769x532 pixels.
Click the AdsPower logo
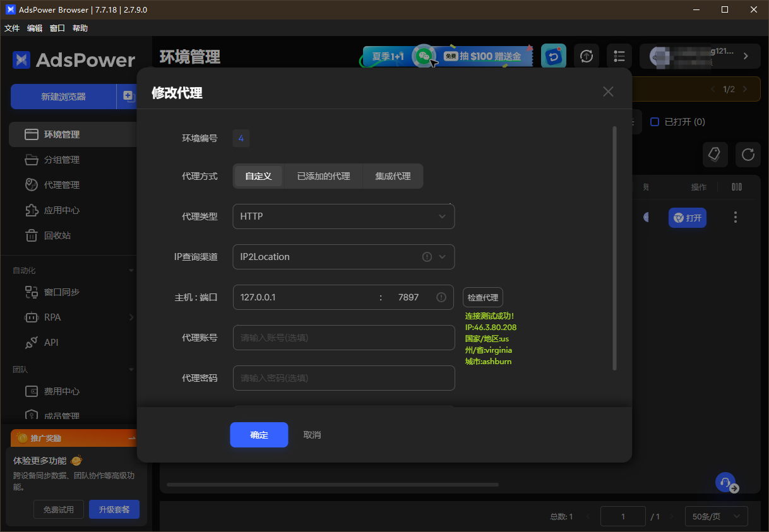74,60
